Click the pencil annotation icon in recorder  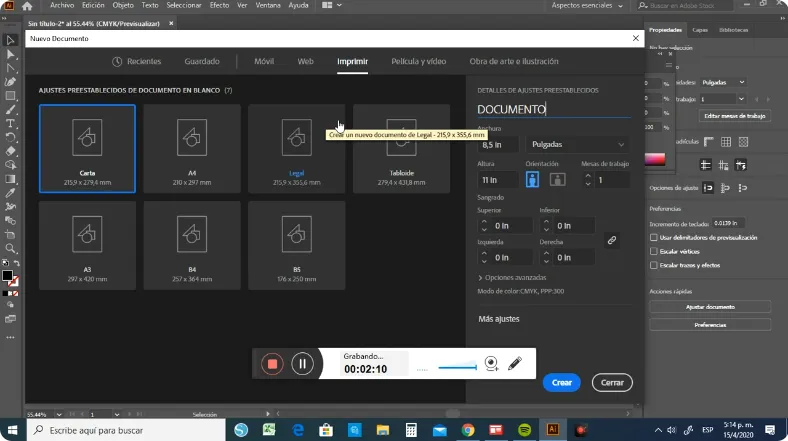coord(515,363)
